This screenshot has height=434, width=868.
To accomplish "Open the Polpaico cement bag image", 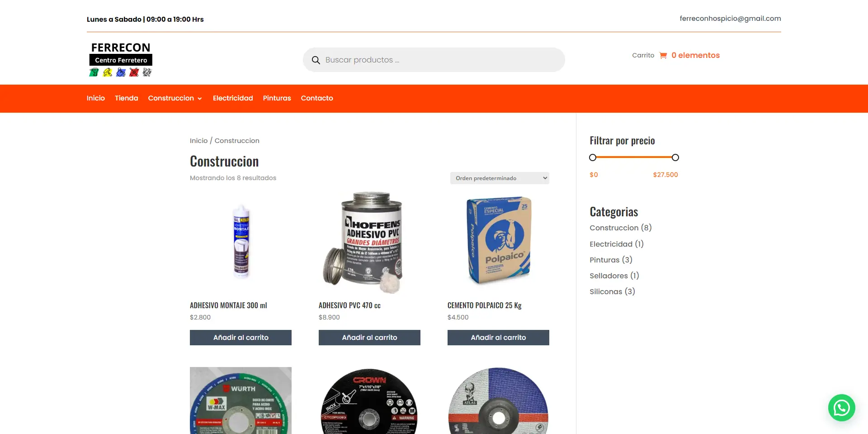I will (x=498, y=243).
